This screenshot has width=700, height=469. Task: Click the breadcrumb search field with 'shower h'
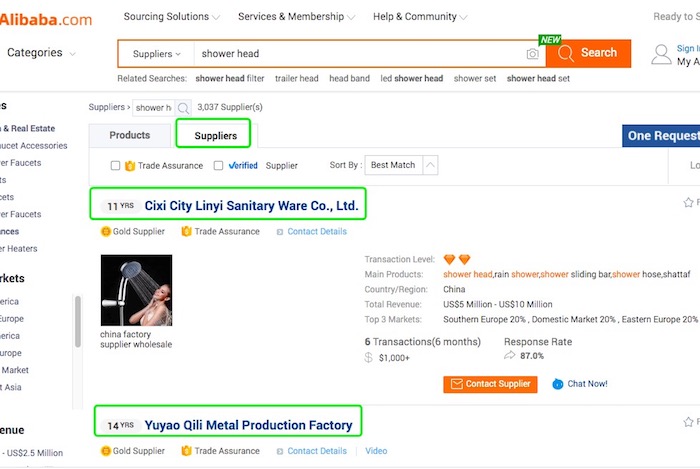pyautogui.click(x=154, y=108)
